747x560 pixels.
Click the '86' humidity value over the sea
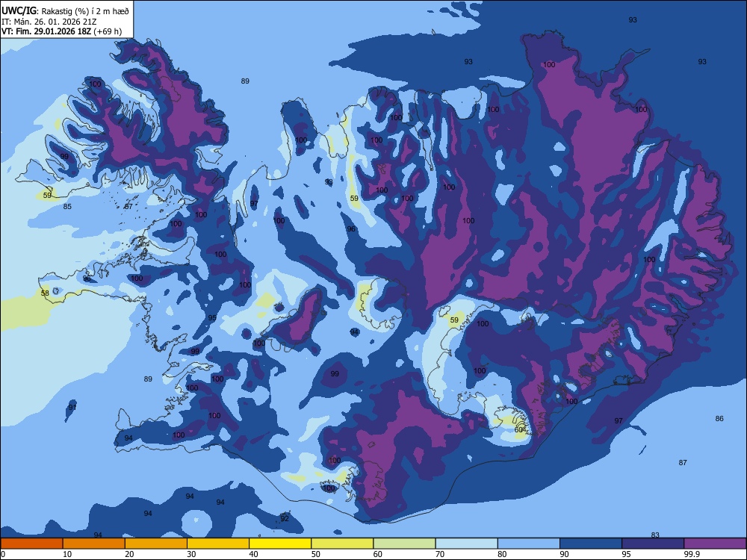719,419
